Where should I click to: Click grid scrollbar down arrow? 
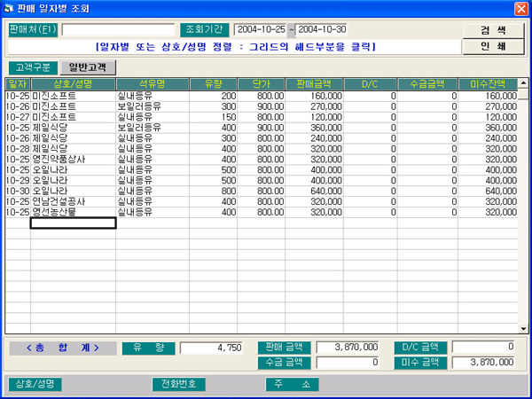[x=523, y=329]
